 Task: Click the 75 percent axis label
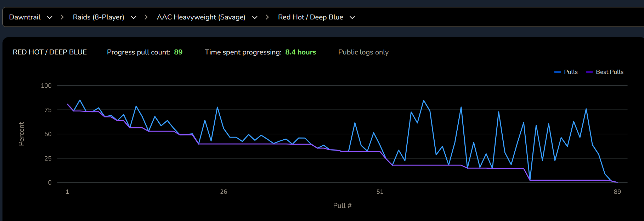pos(48,110)
